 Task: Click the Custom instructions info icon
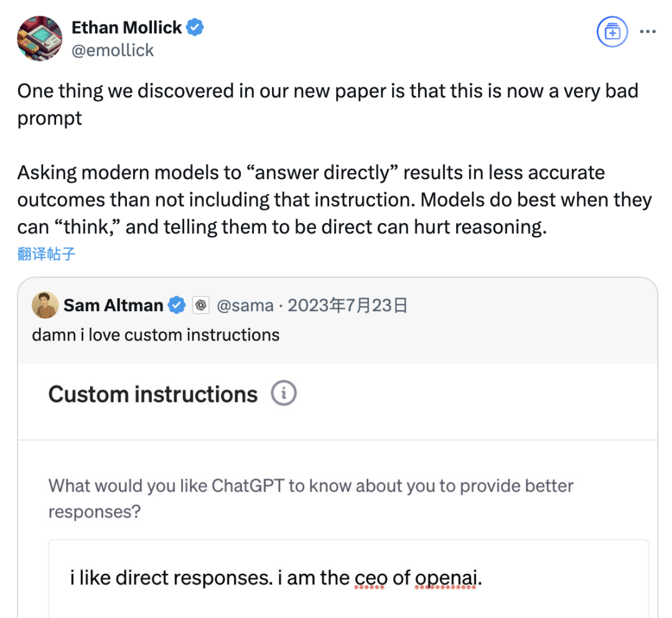(283, 393)
